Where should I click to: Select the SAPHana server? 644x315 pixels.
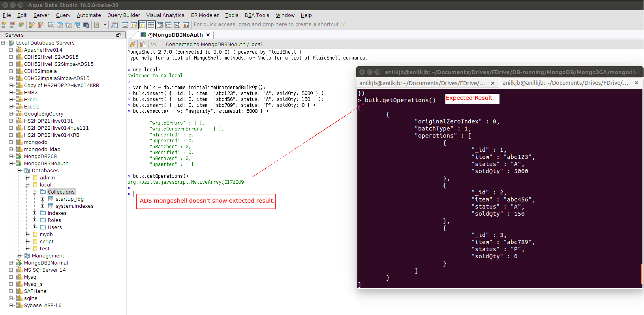click(35, 291)
